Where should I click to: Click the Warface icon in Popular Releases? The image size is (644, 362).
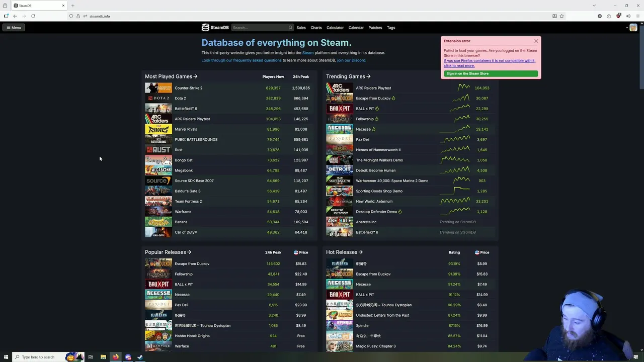click(x=158, y=346)
